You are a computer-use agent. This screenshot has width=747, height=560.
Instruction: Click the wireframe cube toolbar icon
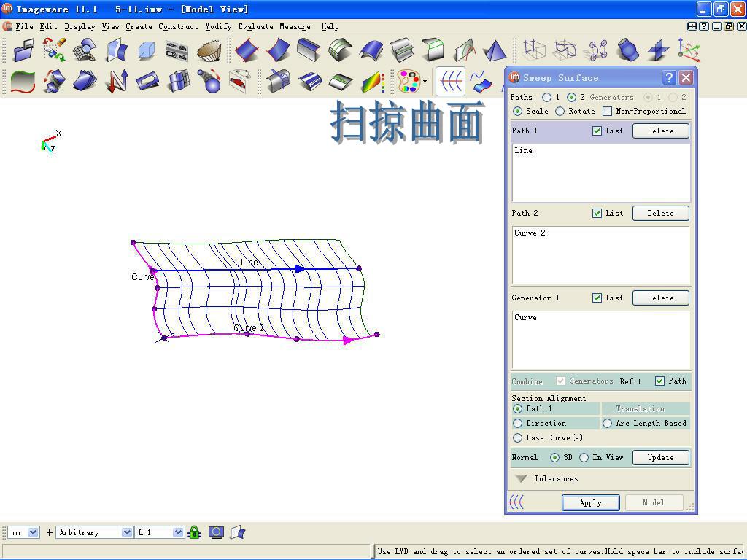click(x=146, y=50)
